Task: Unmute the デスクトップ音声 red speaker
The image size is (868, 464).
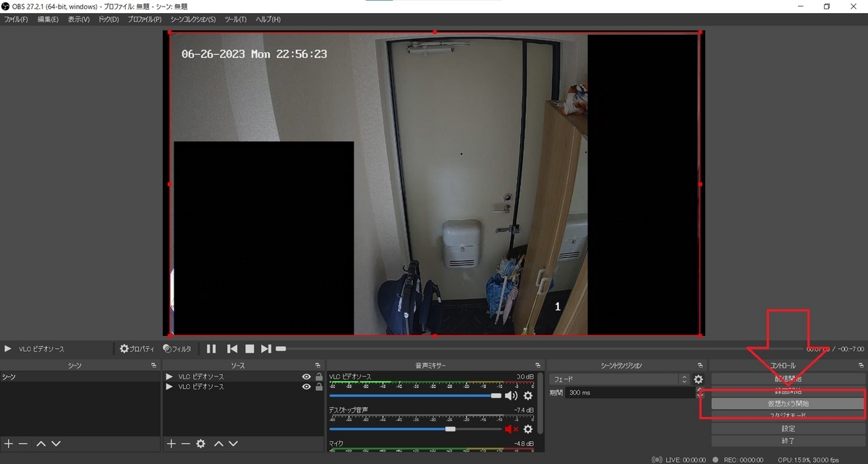Action: tap(511, 429)
